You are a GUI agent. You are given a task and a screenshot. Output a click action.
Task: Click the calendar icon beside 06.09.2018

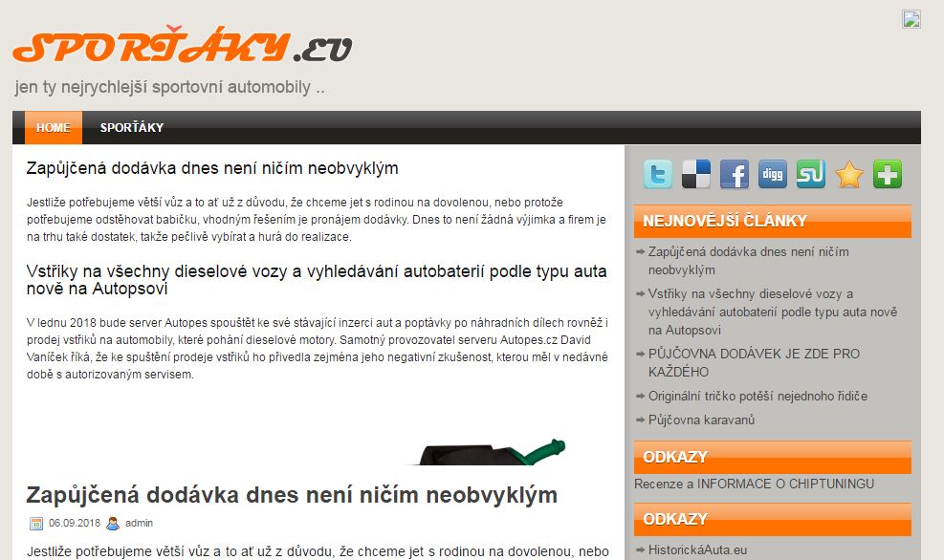click(x=36, y=524)
